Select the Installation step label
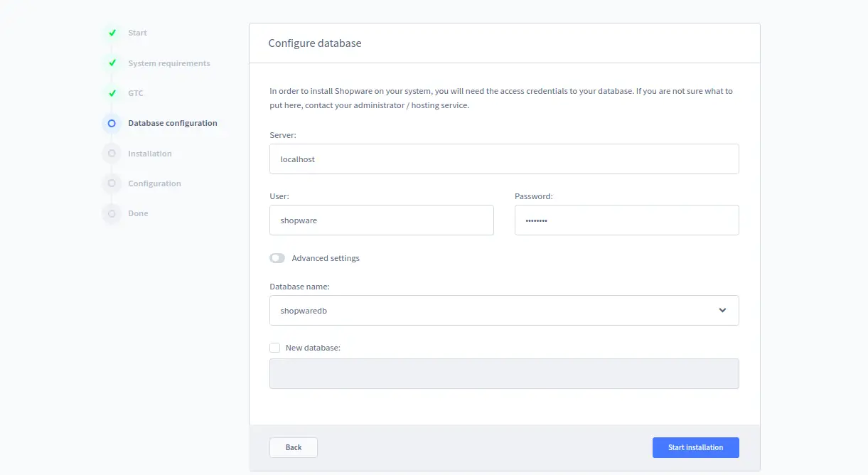This screenshot has width=868, height=475. (x=150, y=154)
